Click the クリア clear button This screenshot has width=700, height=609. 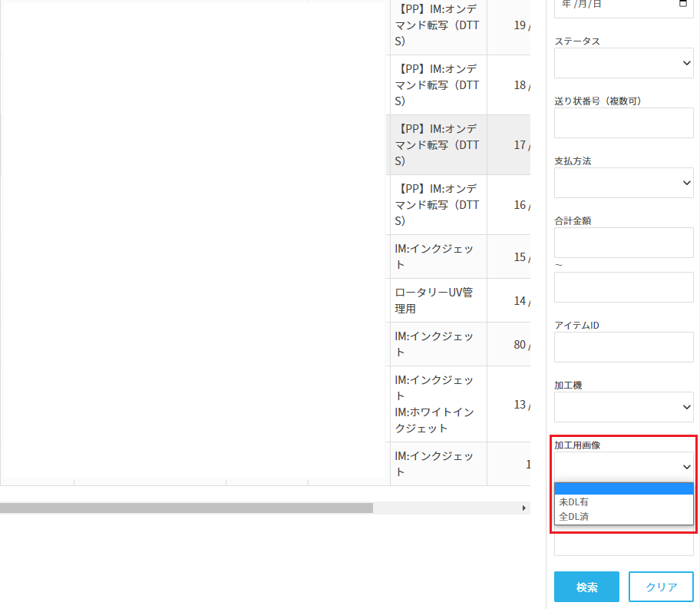tap(661, 587)
